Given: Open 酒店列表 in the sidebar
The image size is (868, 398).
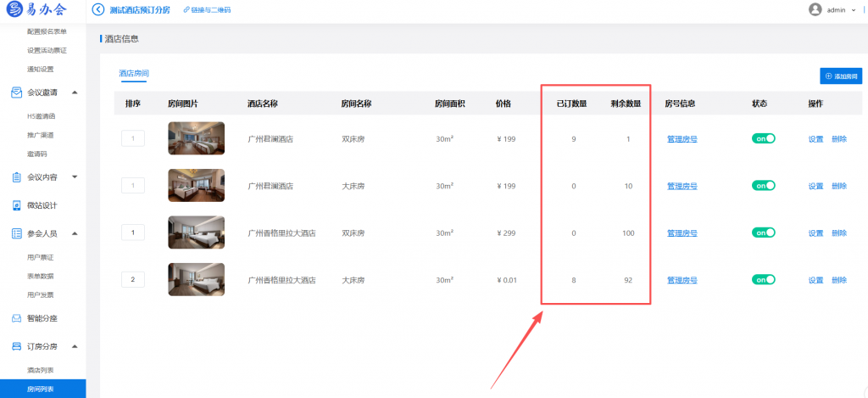Looking at the screenshot, I should [41, 370].
